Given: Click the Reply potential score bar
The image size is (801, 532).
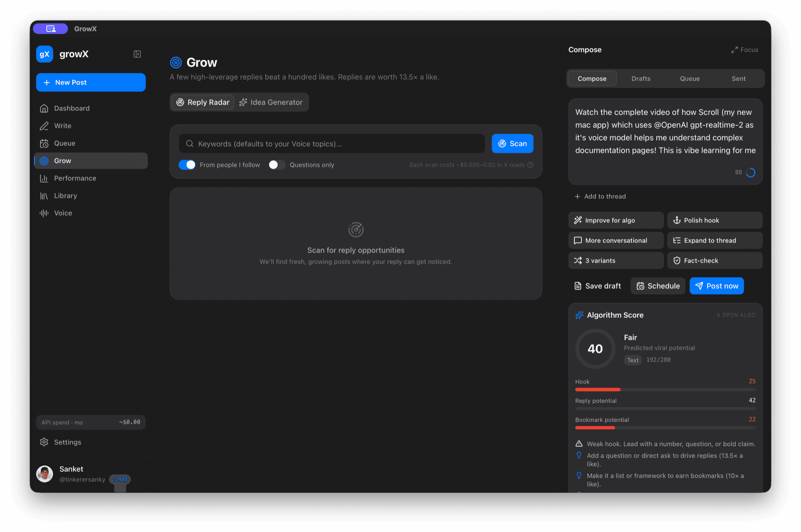Looking at the screenshot, I should click(666, 409).
